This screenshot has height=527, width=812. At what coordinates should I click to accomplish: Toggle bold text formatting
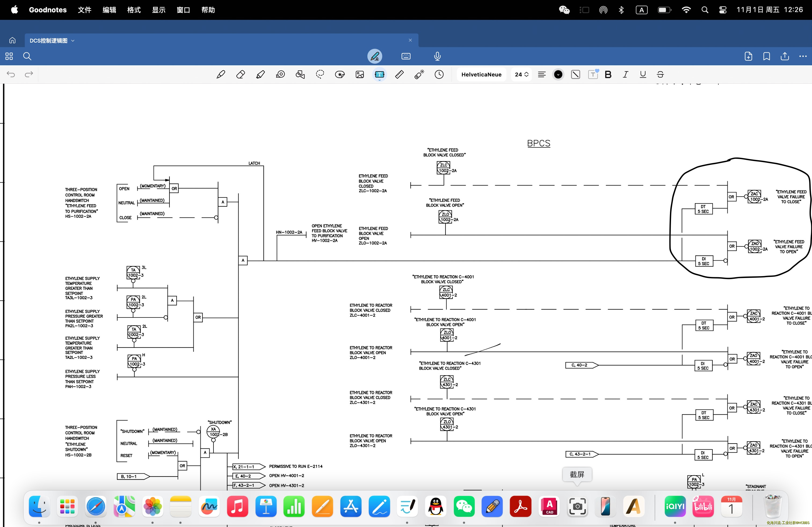(x=608, y=74)
